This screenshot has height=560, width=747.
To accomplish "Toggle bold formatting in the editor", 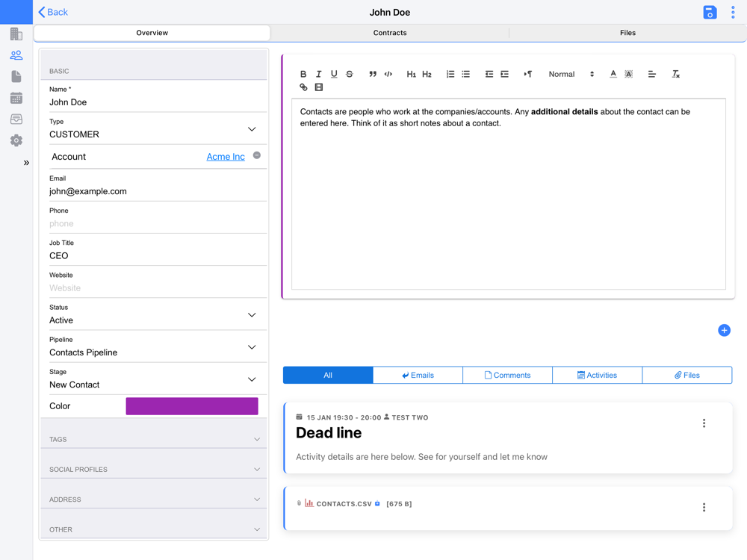I will click(x=303, y=74).
